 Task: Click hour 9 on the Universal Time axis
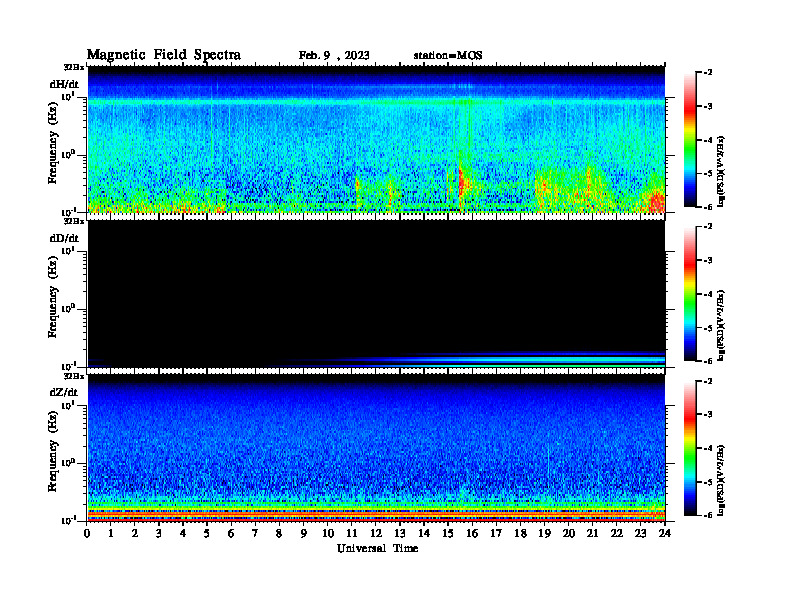click(x=304, y=534)
